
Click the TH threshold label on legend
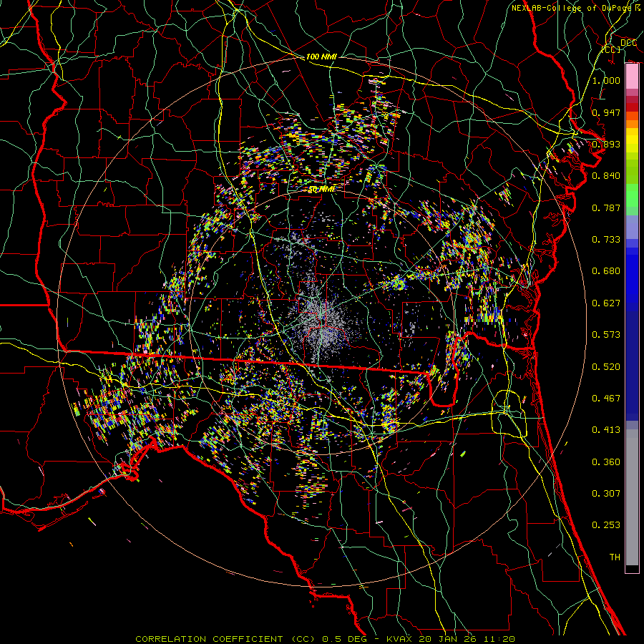pos(615,557)
